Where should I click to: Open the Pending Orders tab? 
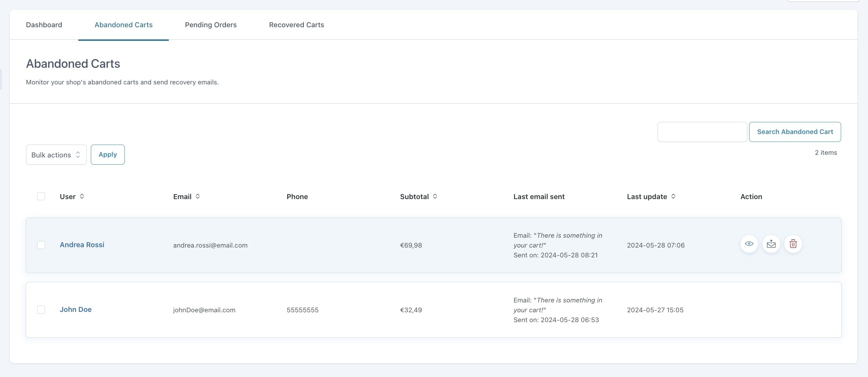tap(211, 25)
